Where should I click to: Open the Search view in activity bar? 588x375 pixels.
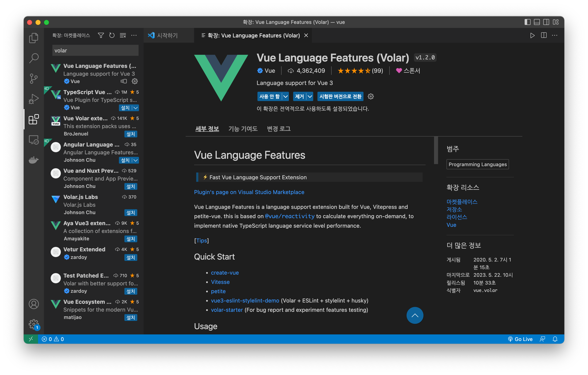(x=34, y=58)
